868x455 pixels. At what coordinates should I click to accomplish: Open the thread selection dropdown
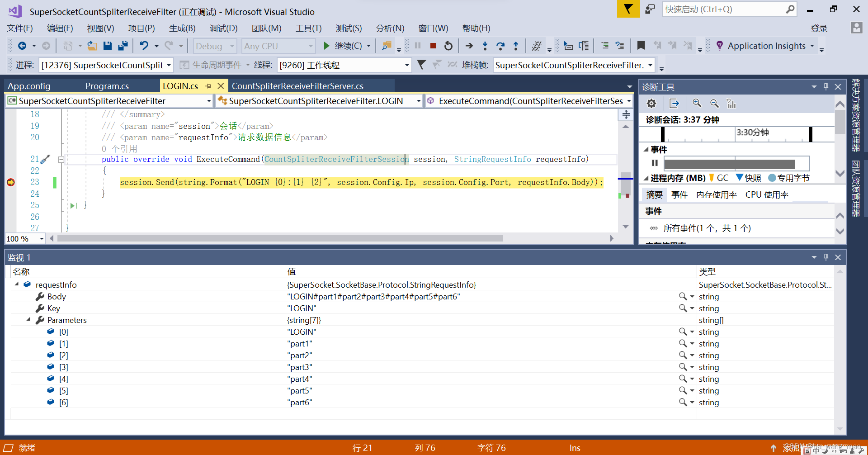(x=344, y=65)
